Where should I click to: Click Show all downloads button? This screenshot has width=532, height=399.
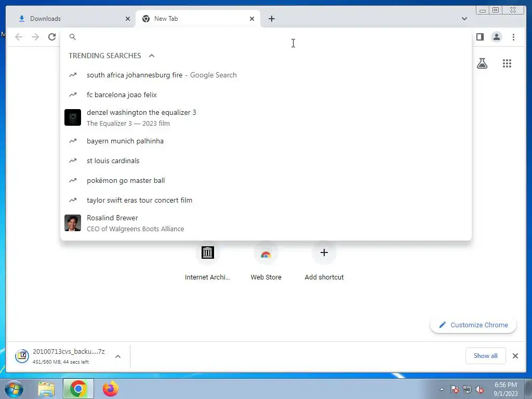pyautogui.click(x=486, y=355)
